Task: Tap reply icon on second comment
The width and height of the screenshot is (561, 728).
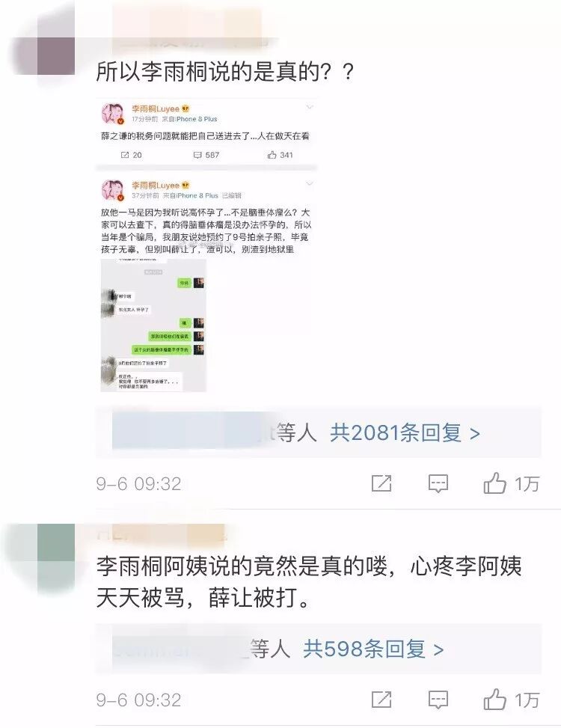Action: (438, 700)
